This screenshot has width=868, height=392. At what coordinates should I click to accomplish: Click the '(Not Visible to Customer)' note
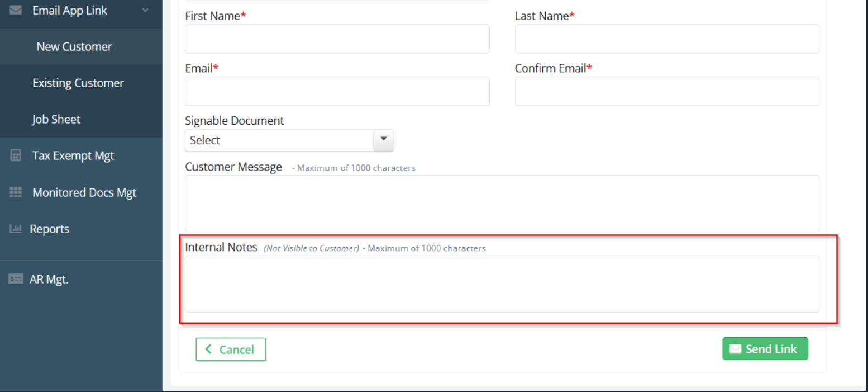click(311, 248)
